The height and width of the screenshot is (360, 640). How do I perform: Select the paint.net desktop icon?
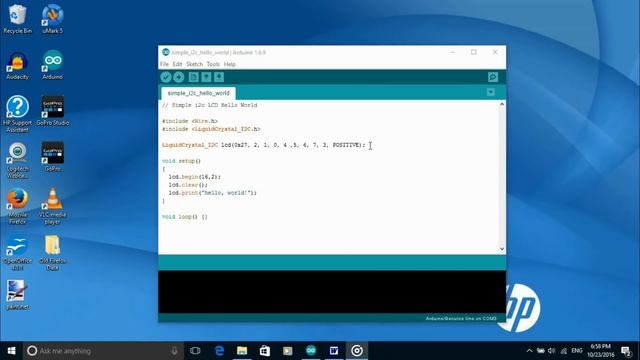coord(17,295)
